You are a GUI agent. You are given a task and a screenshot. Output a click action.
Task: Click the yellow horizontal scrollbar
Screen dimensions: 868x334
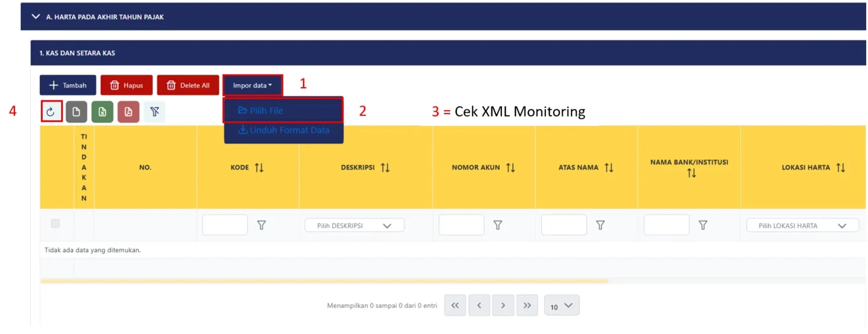324,281
